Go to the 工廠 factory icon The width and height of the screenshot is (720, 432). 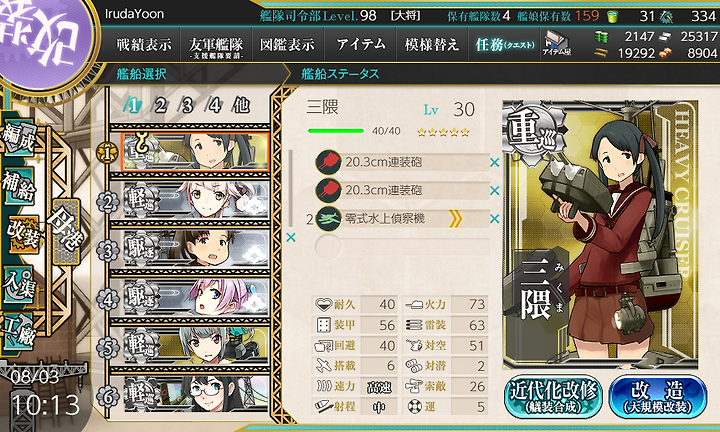[x=18, y=331]
